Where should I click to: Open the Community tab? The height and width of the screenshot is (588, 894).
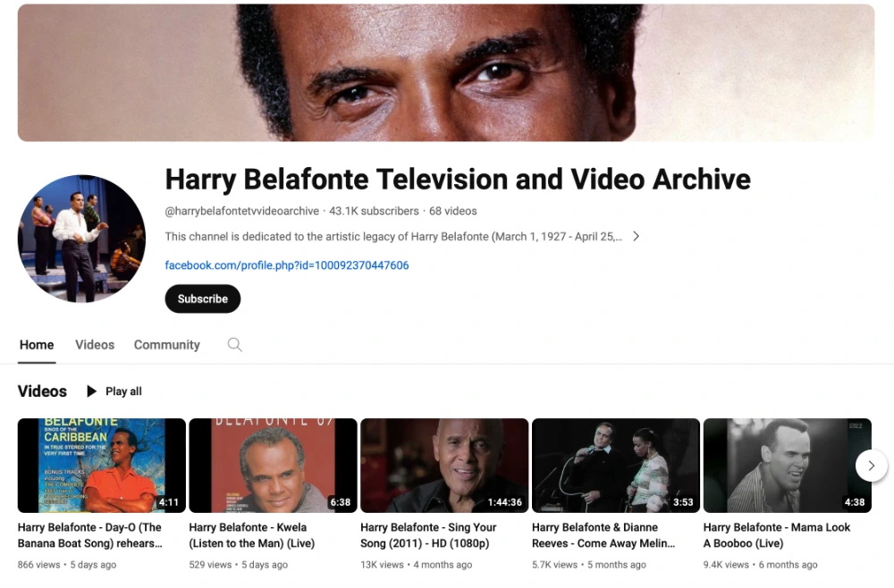coord(166,345)
